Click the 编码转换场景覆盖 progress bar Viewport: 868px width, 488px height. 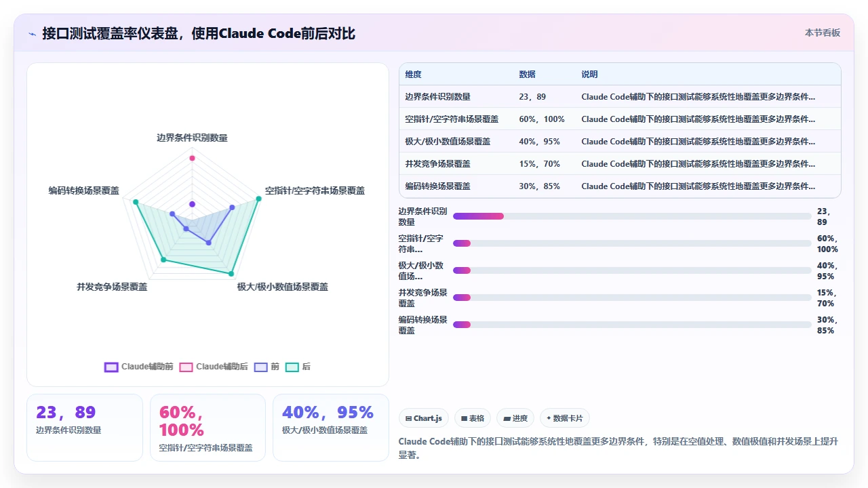632,325
